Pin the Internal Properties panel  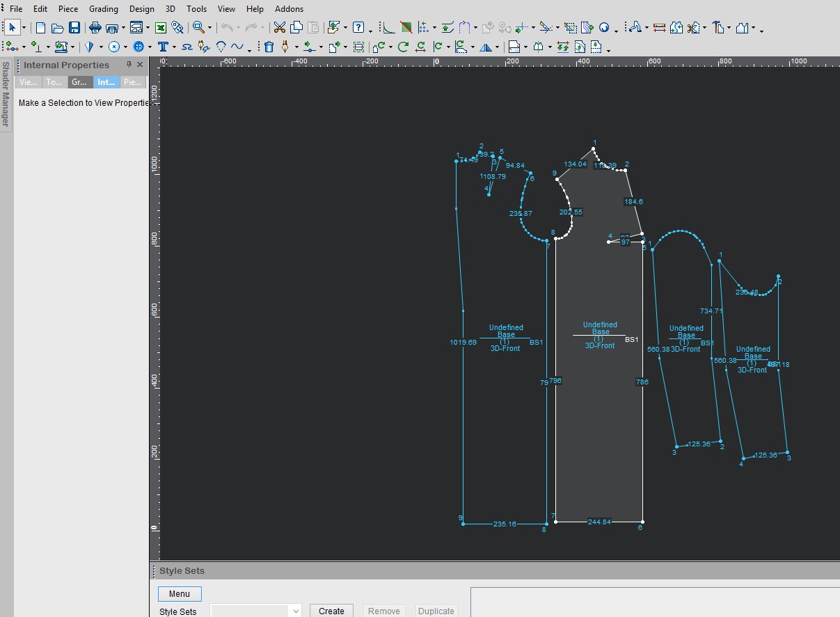pyautogui.click(x=129, y=65)
